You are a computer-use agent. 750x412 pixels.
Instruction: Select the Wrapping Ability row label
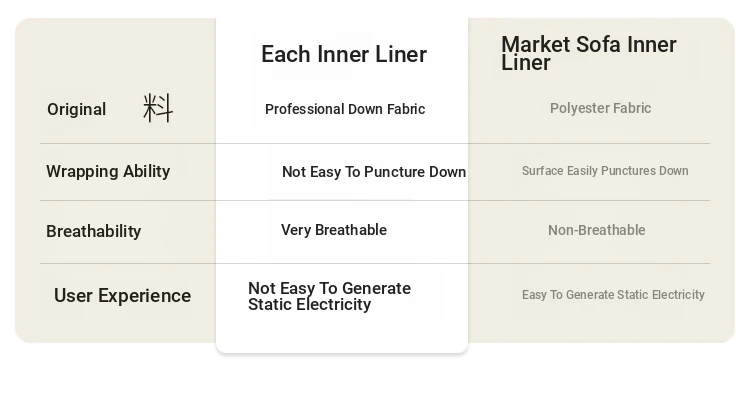108,171
